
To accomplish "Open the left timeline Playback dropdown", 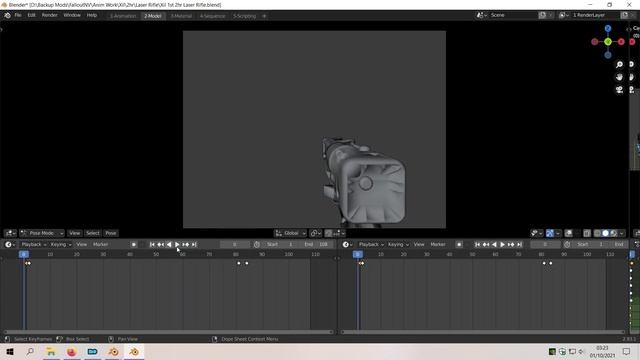I will coord(34,244).
